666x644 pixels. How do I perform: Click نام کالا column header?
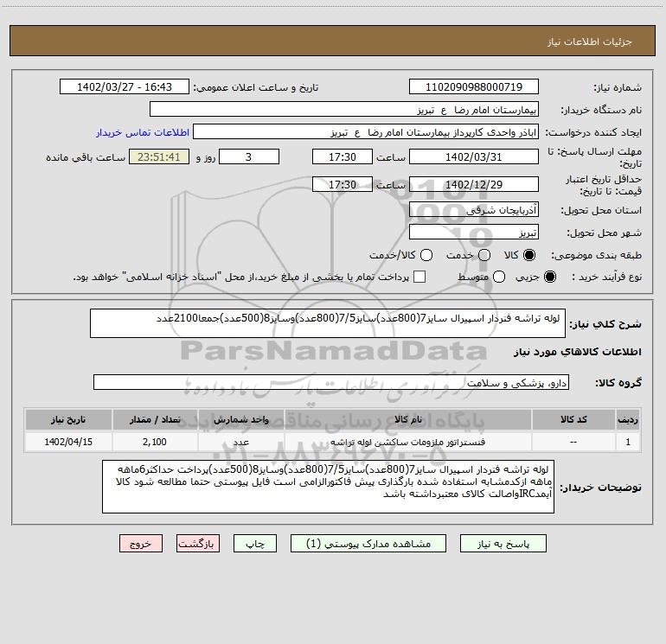407,419
